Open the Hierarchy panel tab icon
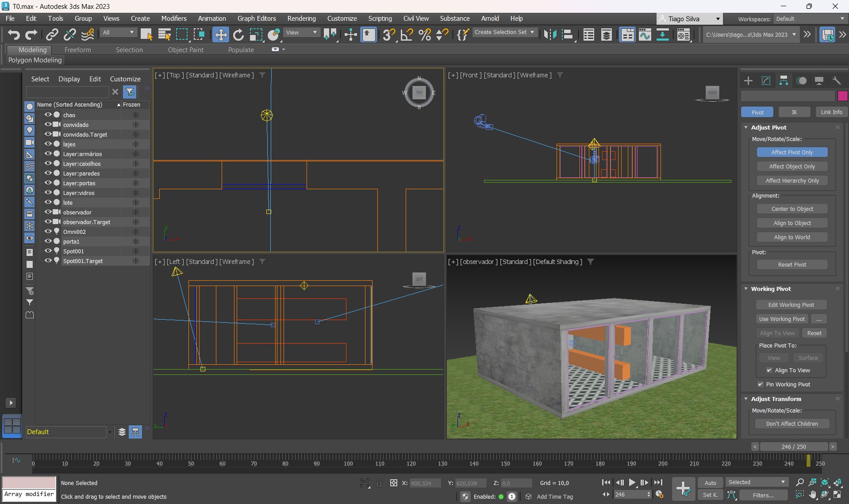This screenshot has width=849, height=504. [x=784, y=80]
